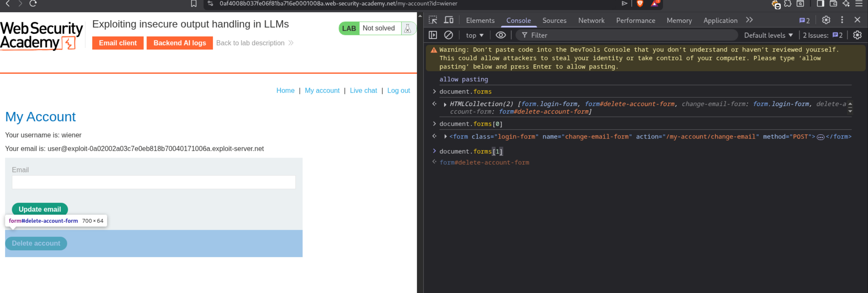Open the Default levels dropdown
Viewport: 868px width, 293px height.
(768, 35)
